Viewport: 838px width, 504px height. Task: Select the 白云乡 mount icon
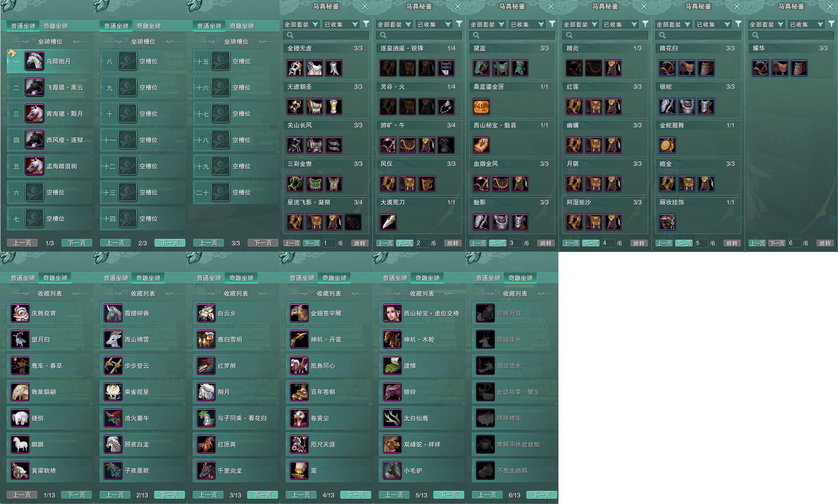coord(206,313)
